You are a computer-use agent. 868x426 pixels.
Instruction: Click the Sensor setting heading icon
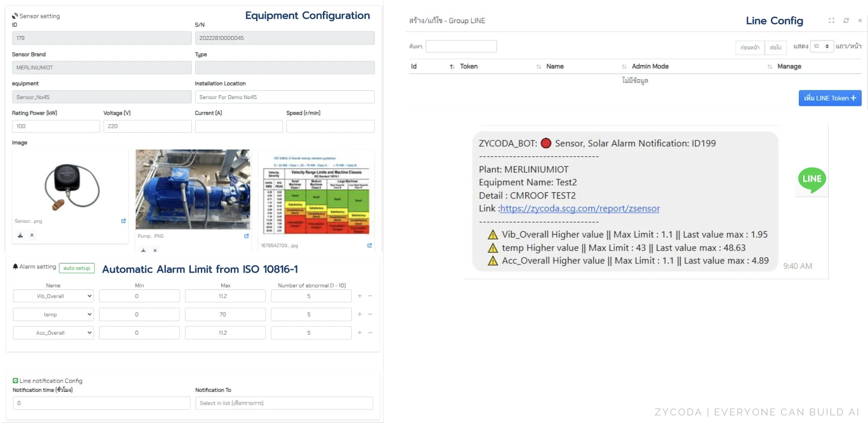point(15,16)
